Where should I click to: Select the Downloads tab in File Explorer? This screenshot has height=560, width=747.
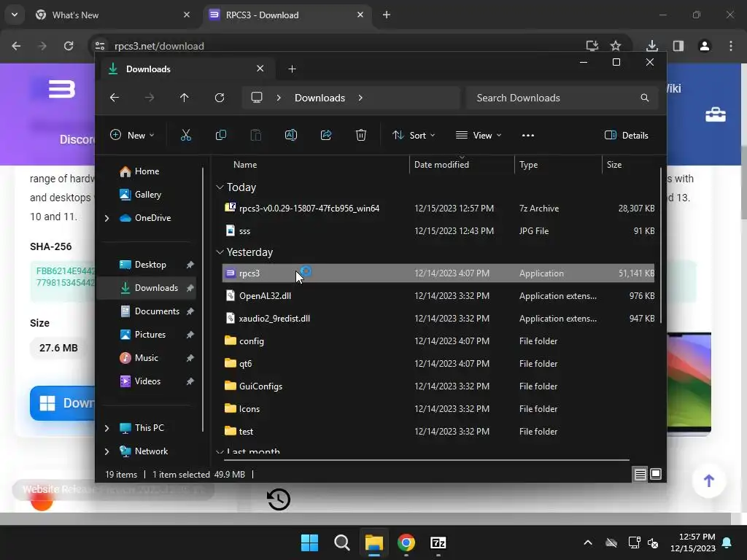(x=186, y=69)
